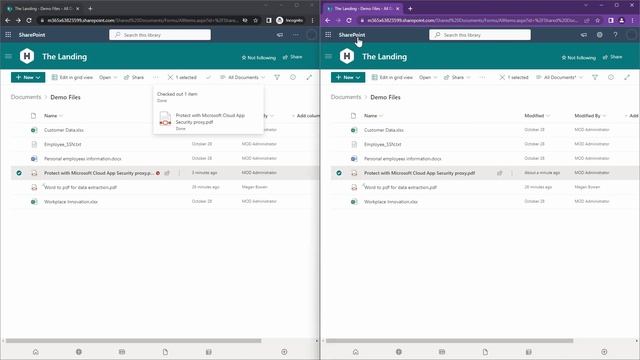The width and height of the screenshot is (640, 360).
Task: Deselect Protect with Microsoft PDF in right window
Action: pos(339,173)
